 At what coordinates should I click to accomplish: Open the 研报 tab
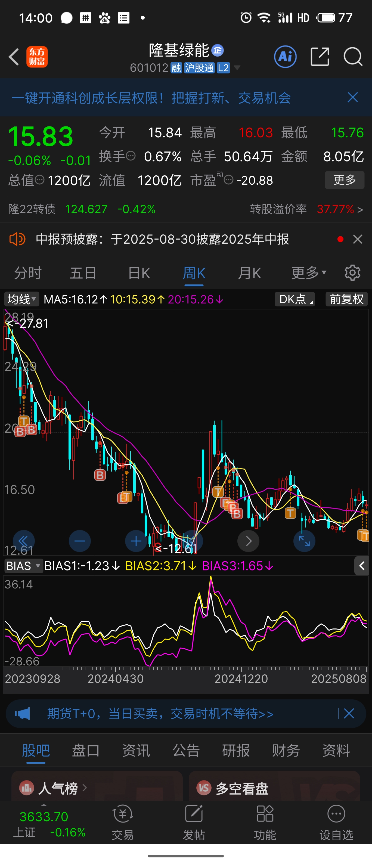click(236, 751)
